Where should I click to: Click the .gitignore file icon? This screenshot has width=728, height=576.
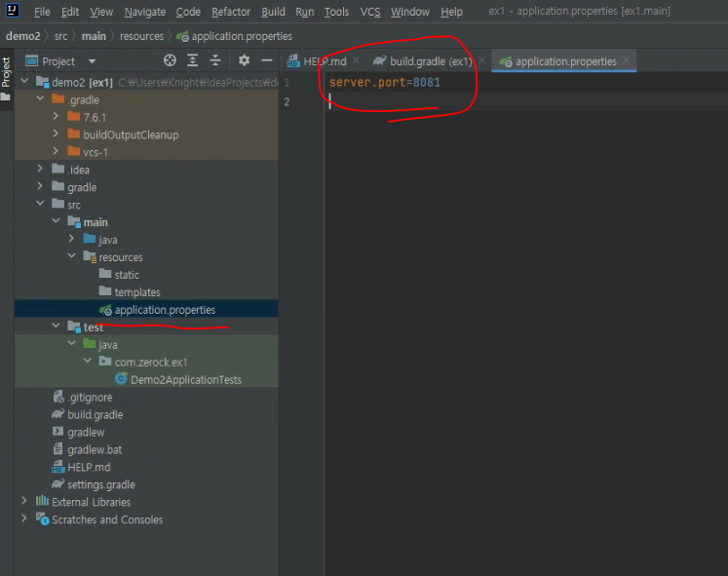(58, 397)
